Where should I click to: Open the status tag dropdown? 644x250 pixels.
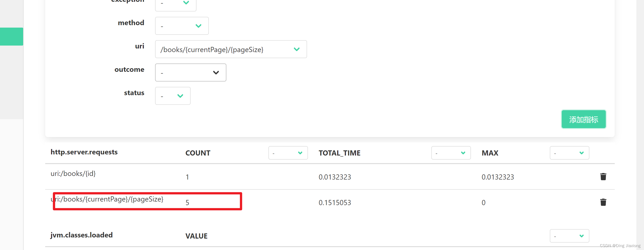point(172,96)
